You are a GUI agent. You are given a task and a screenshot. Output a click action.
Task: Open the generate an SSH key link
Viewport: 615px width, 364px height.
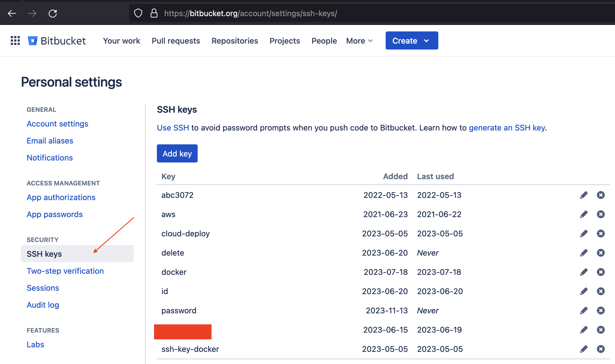pyautogui.click(x=507, y=128)
